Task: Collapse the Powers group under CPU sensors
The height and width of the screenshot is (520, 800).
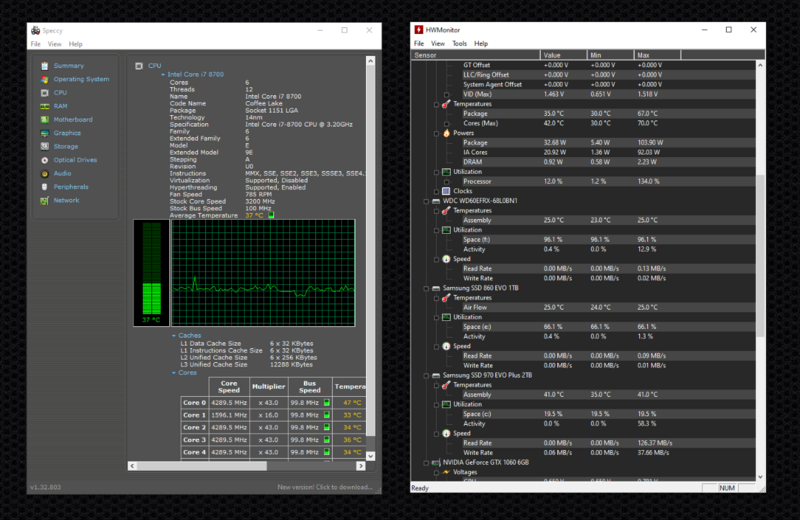Action: tap(435, 132)
